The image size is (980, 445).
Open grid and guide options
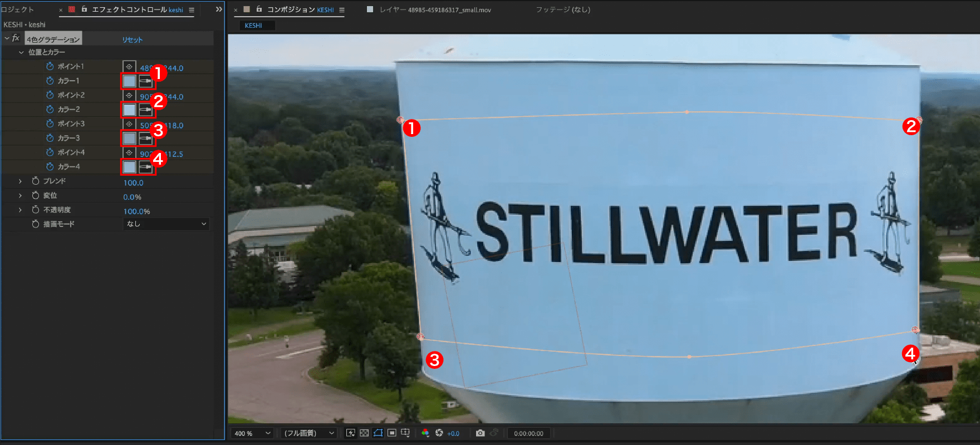coord(405,433)
